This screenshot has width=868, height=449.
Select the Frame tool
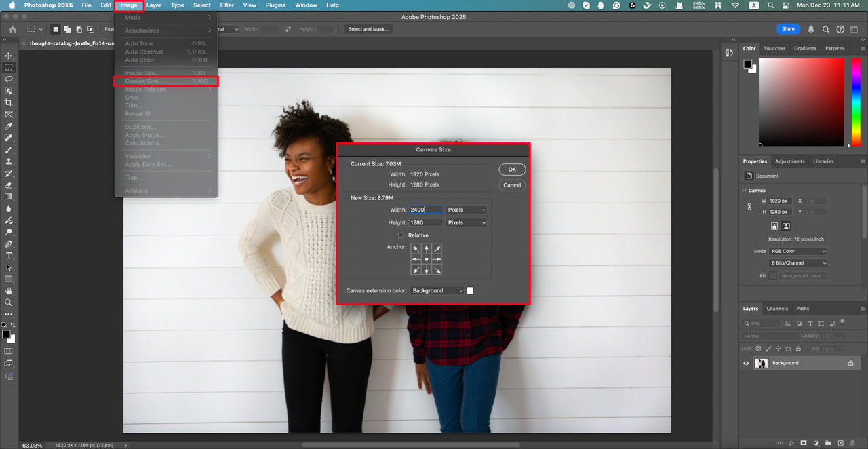click(9, 115)
